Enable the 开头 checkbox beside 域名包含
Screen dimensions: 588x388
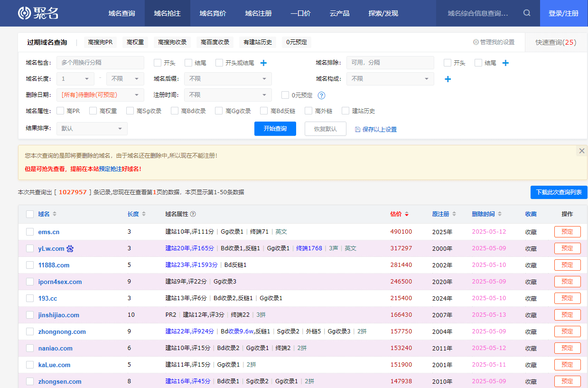pos(157,62)
